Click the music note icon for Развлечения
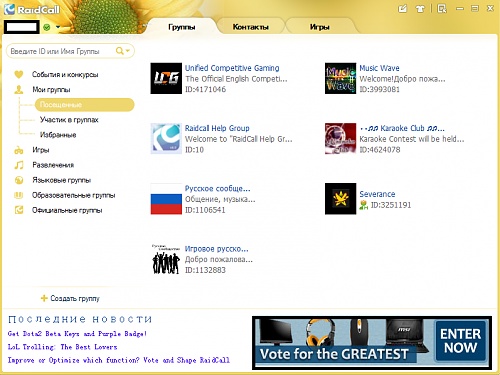 (x=19, y=165)
